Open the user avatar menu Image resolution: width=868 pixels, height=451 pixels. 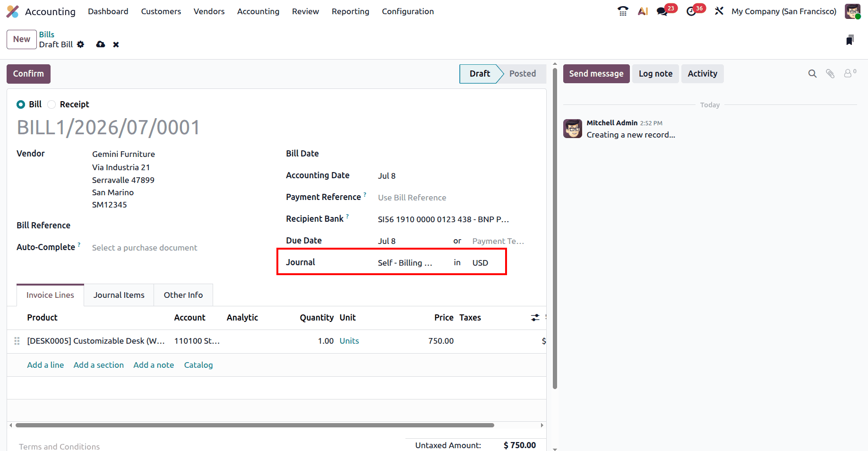(x=852, y=11)
